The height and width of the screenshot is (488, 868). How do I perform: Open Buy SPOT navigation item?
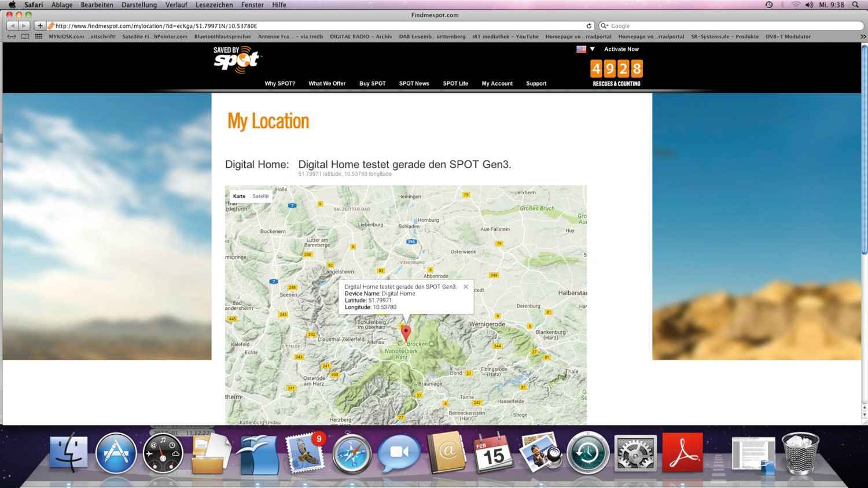tap(372, 83)
